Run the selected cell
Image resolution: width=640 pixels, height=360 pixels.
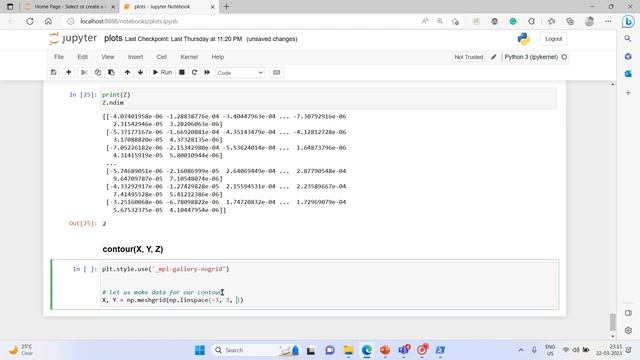(162, 72)
